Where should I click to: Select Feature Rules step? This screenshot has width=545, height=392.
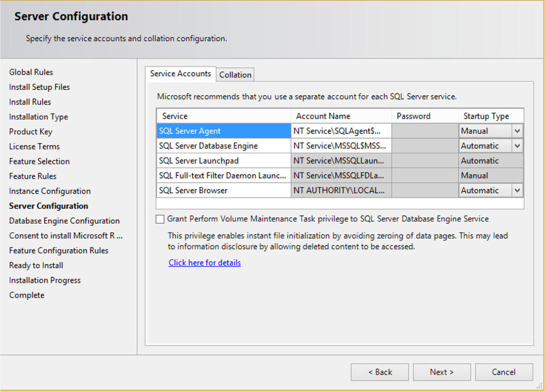click(32, 176)
